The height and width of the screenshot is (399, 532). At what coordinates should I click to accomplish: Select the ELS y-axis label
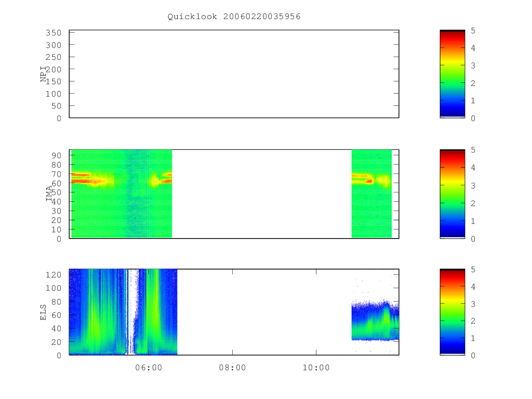click(x=43, y=312)
